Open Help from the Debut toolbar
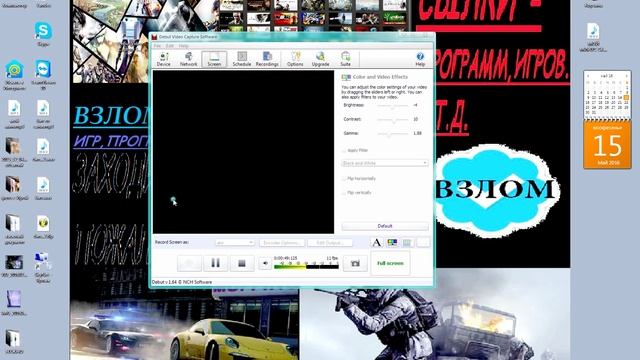 pyautogui.click(x=420, y=59)
